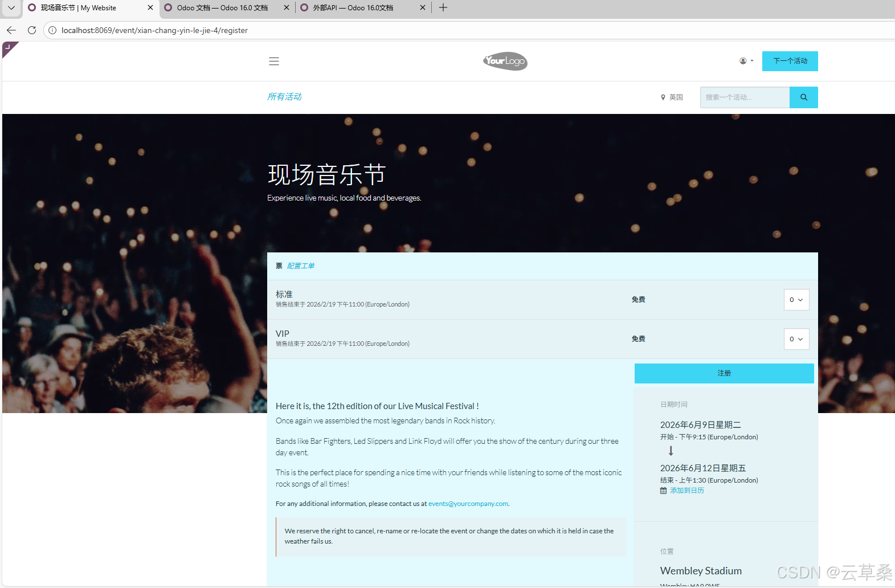Click the 标准 ticket name
Screen dimensions: 895x588
(284, 295)
